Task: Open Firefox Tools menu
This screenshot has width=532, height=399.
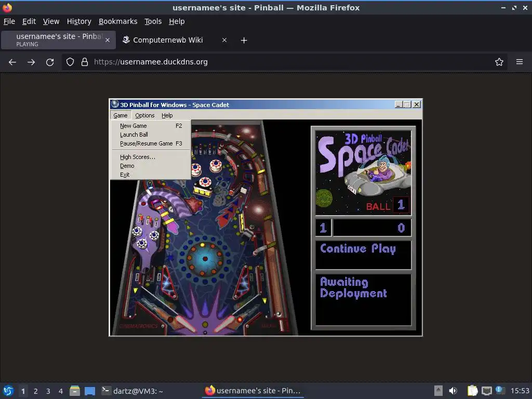Action: 153,21
